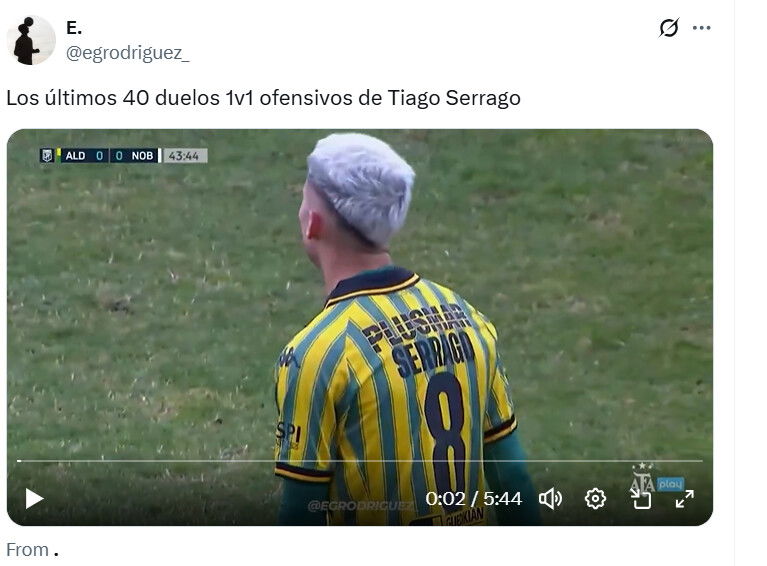
Task: Click the tweet text about Tiago Serrago
Action: (x=263, y=98)
